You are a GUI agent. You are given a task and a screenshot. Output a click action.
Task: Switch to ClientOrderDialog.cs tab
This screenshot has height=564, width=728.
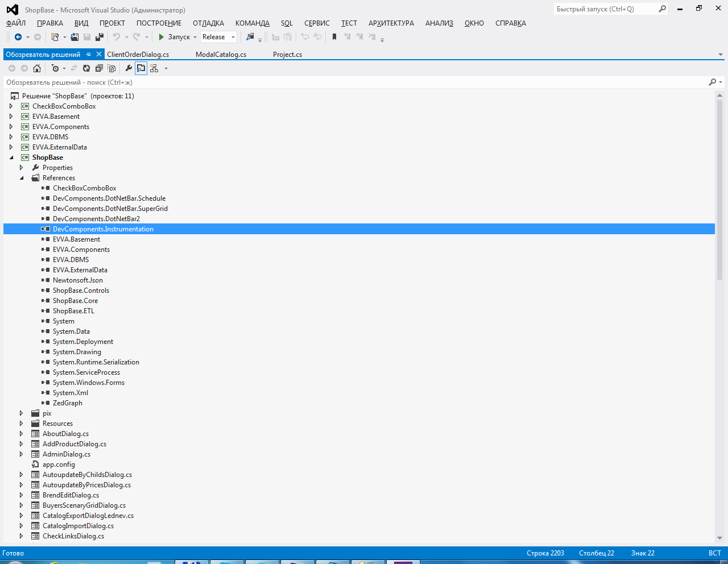pos(138,55)
